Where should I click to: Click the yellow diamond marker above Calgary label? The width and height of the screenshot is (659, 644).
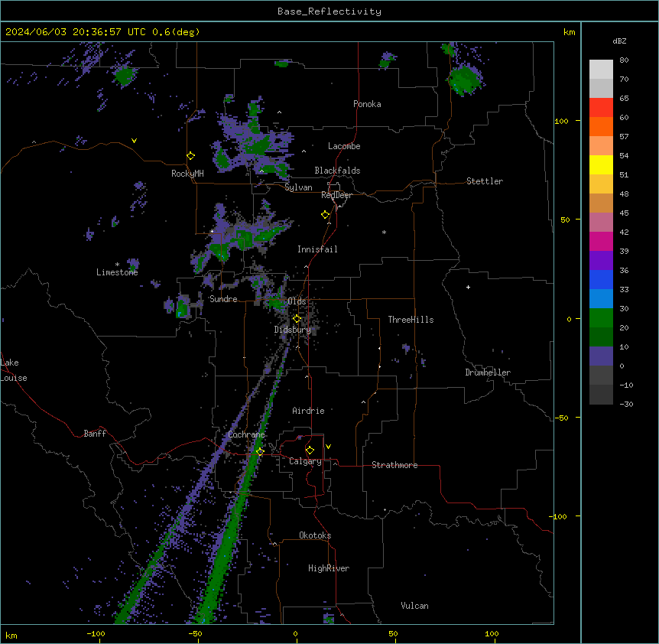(x=310, y=450)
